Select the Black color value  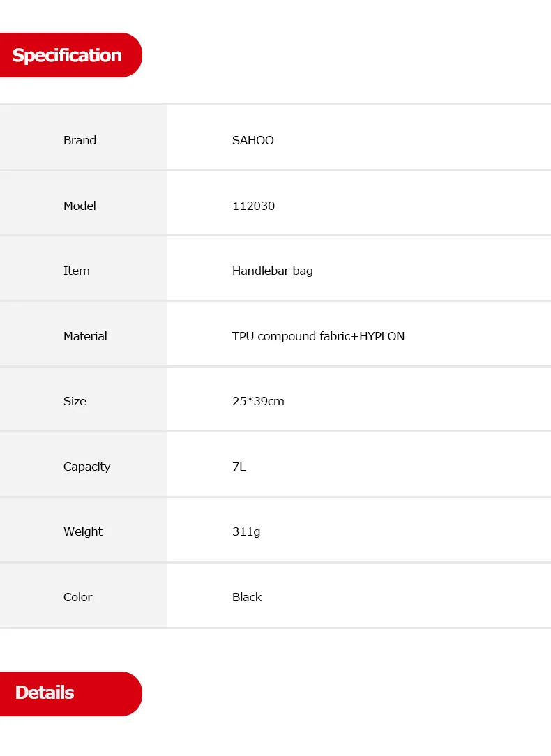[247, 597]
